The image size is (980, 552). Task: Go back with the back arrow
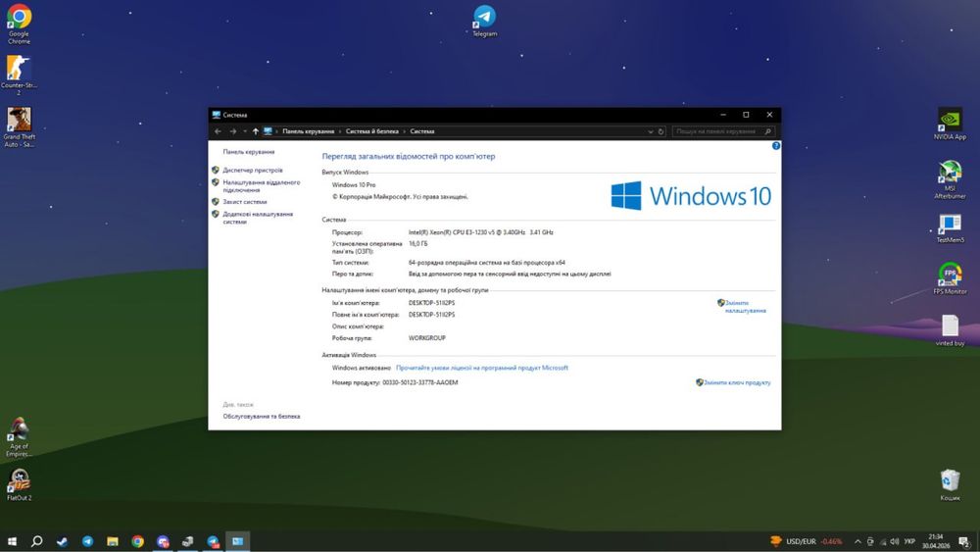(x=218, y=131)
